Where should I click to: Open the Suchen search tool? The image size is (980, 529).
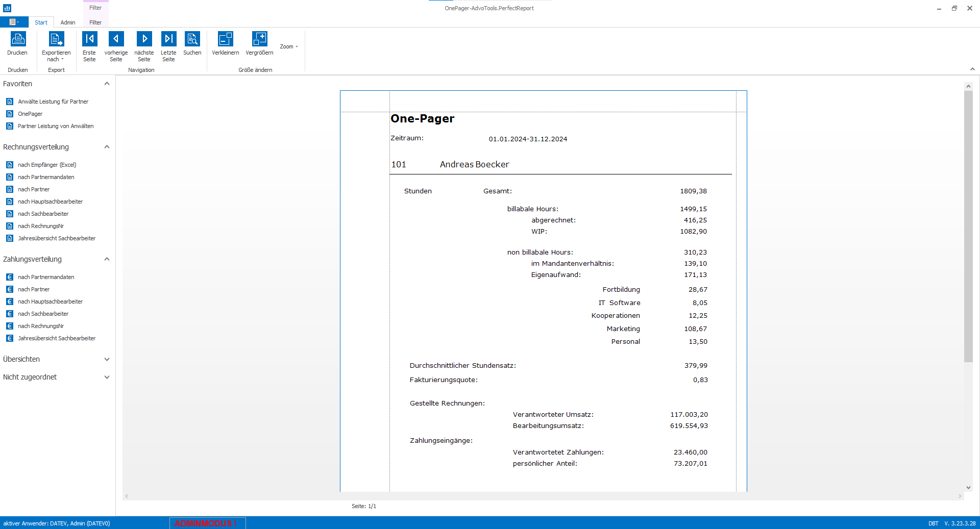coord(192,44)
